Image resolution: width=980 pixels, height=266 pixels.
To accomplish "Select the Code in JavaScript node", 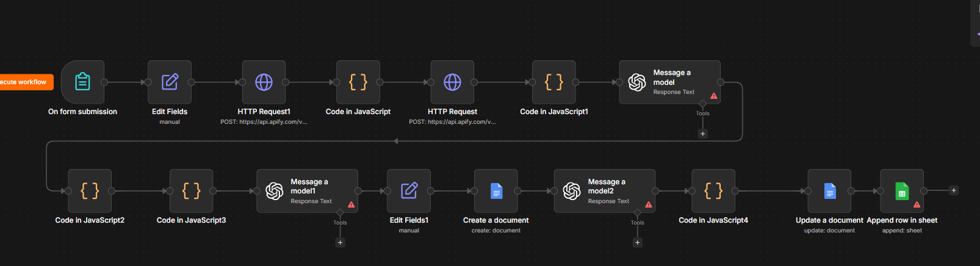I will (x=358, y=82).
